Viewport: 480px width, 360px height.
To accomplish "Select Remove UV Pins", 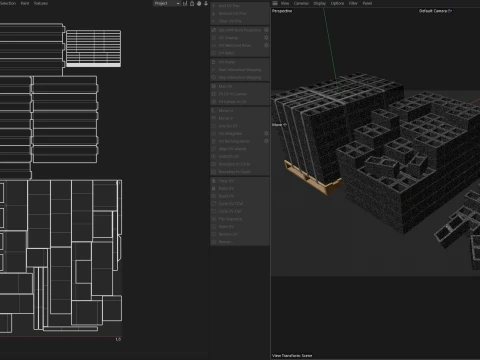I will click(240, 13).
